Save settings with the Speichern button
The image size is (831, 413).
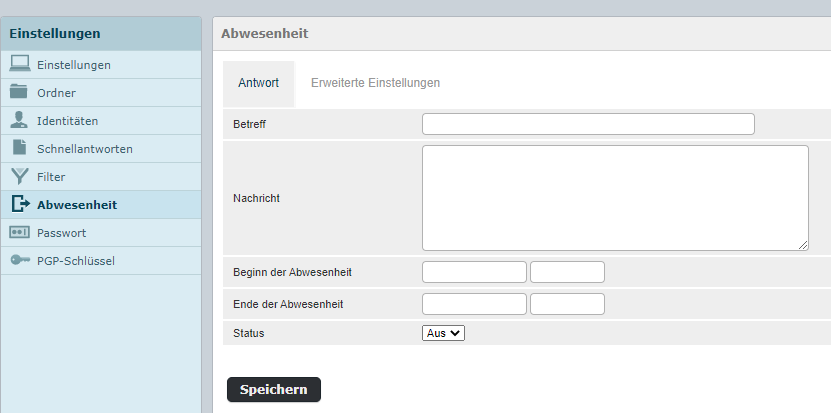pos(274,390)
